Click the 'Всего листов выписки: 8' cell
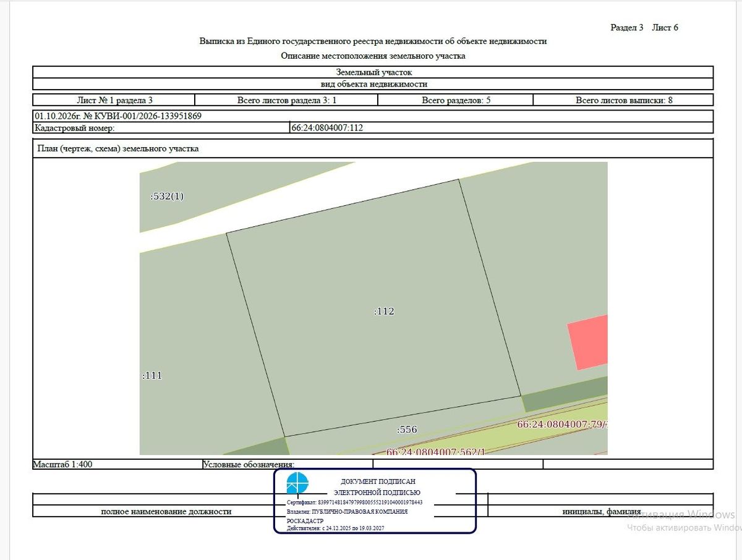Screen dimensions: 742x560 (623, 100)
